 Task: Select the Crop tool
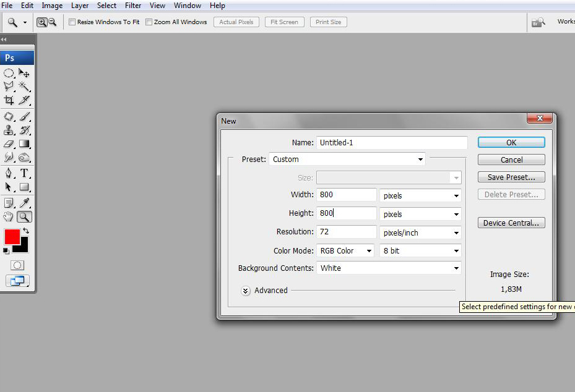coord(9,100)
